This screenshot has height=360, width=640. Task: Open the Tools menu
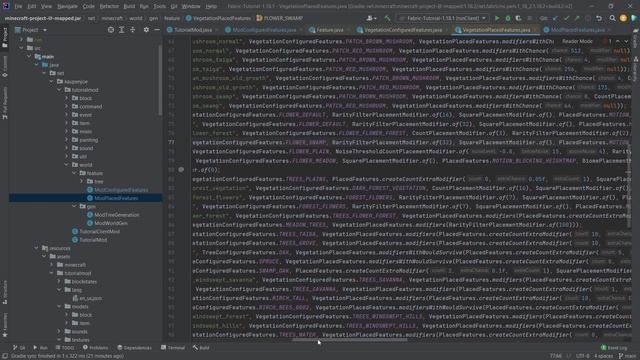[160, 6]
